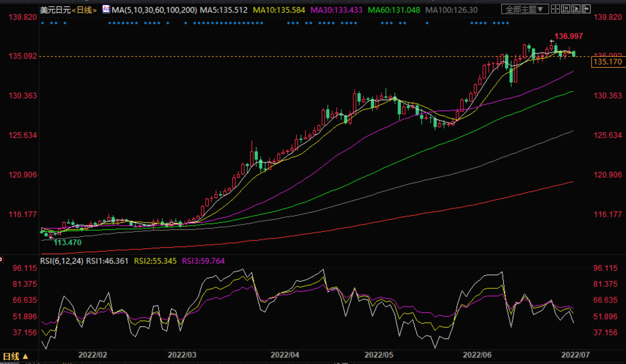This screenshot has width=626, height=364.
Task: Click the <日线> period label beside 美元日元
Action: [x=84, y=10]
